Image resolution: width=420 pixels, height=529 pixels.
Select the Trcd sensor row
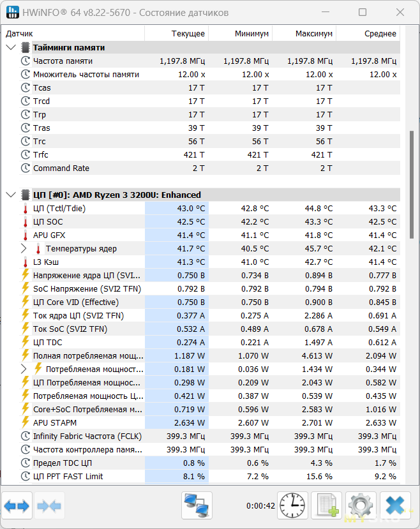click(209, 101)
